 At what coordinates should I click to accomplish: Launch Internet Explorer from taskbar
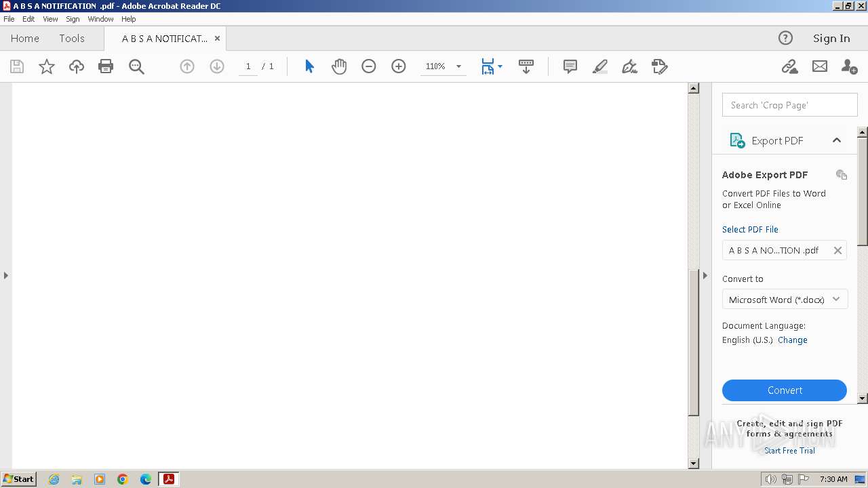point(54,479)
